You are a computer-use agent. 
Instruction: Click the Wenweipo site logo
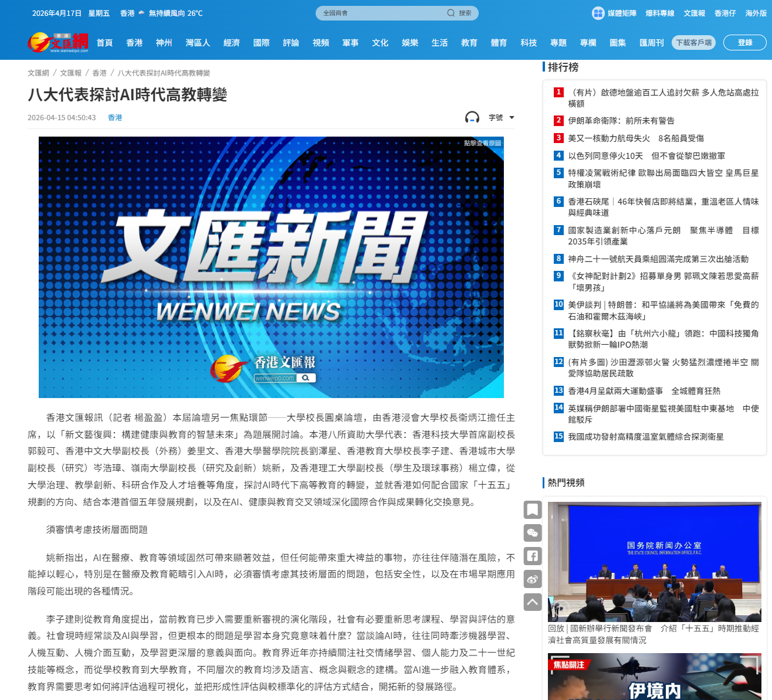pyautogui.click(x=58, y=42)
